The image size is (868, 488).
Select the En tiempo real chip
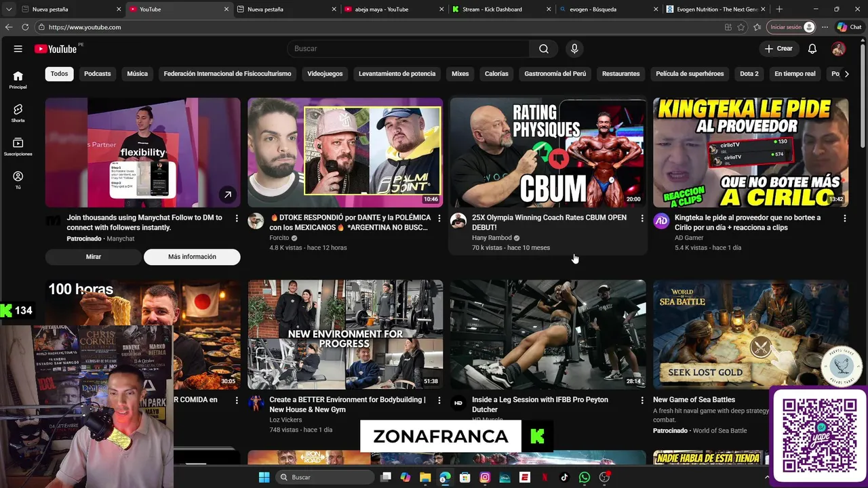point(795,74)
